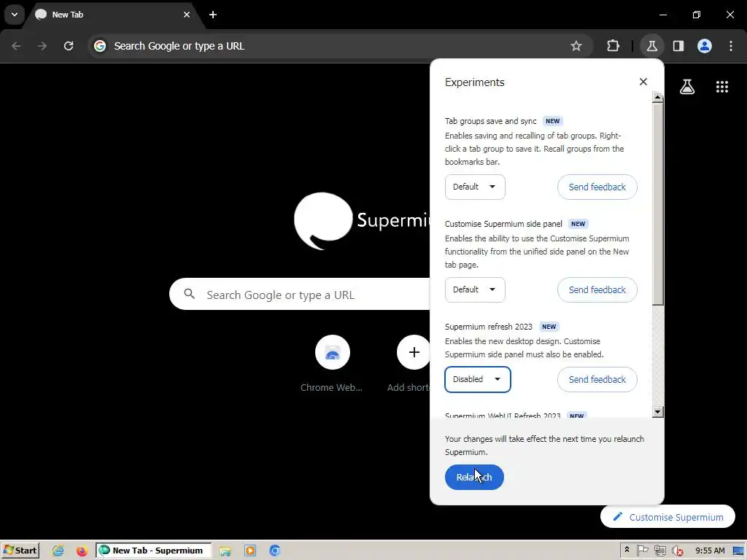Open Customise Supermium side panel dropdown
This screenshot has height=560, width=747.
click(474, 290)
